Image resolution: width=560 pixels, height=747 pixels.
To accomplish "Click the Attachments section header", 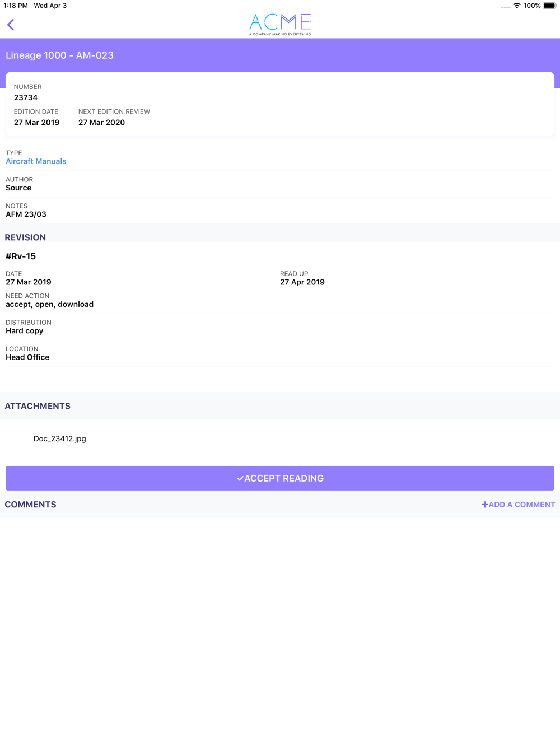I will (38, 406).
